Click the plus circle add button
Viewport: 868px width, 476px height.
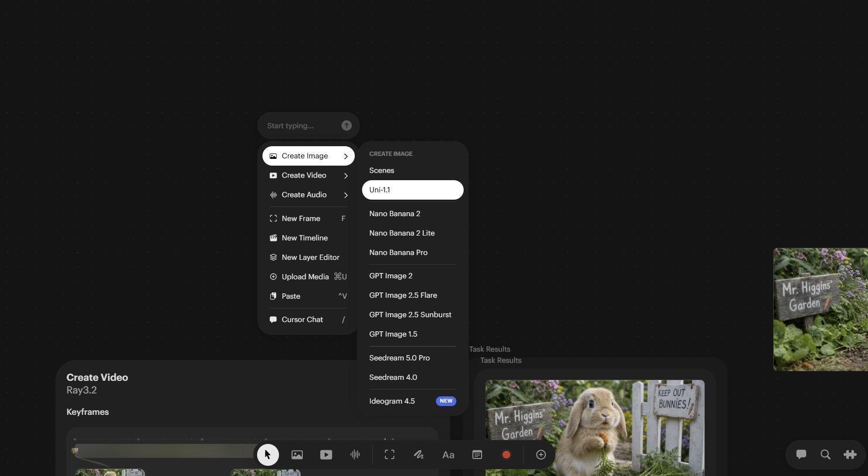541,455
